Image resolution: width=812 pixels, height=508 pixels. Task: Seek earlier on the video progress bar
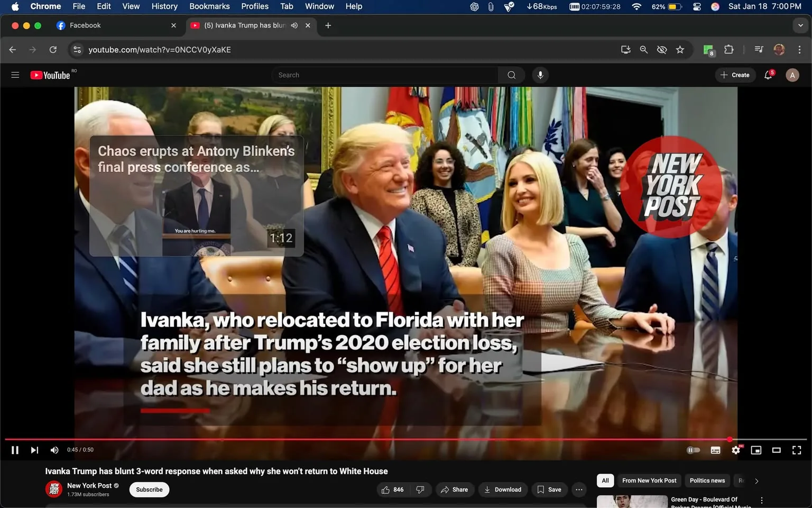[x=317, y=439]
